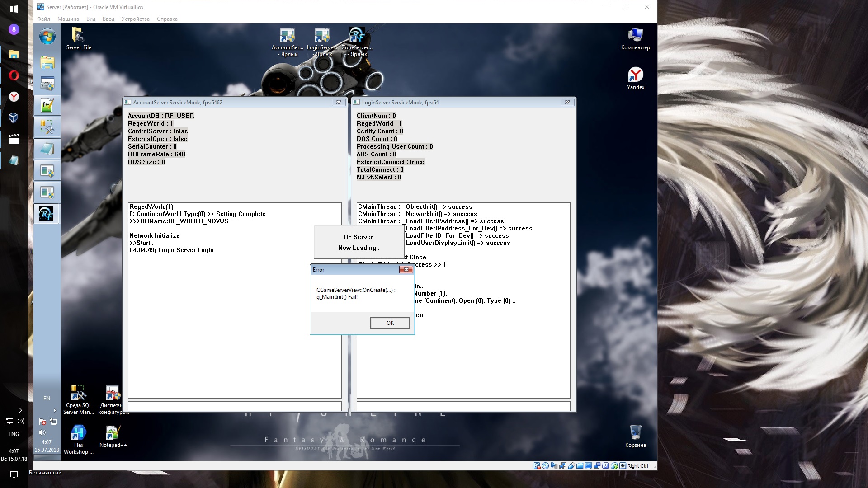The height and width of the screenshot is (488, 868).
Task: Select the ZoneServer shortcut on the desktop
Action: 357,42
